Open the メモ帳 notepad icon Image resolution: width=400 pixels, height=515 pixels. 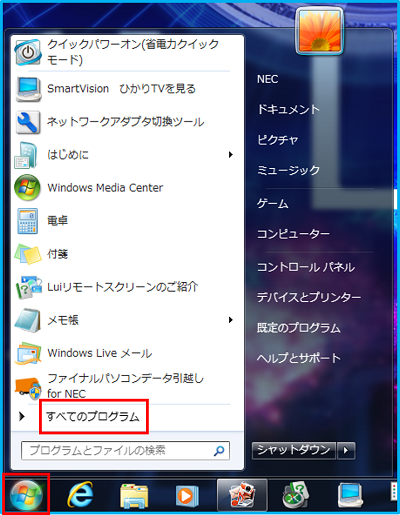click(x=28, y=320)
